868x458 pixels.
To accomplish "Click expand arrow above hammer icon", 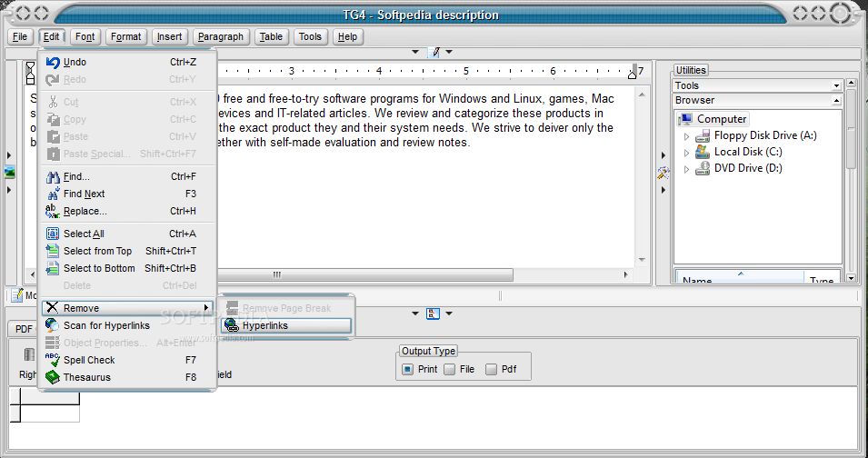I will (663, 156).
